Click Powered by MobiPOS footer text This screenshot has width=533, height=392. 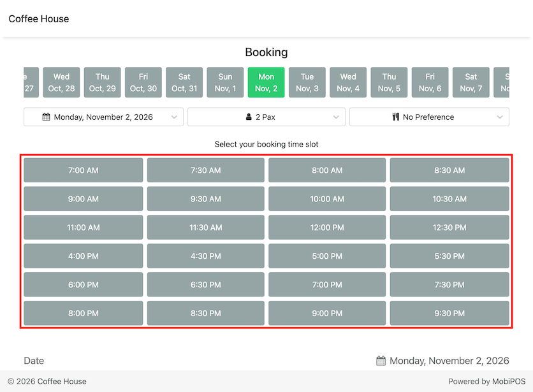pyautogui.click(x=486, y=381)
